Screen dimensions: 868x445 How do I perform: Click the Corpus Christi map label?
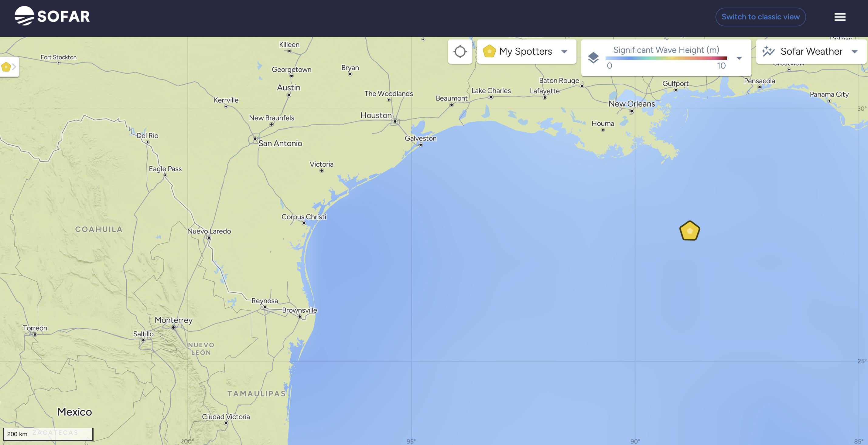click(x=304, y=217)
